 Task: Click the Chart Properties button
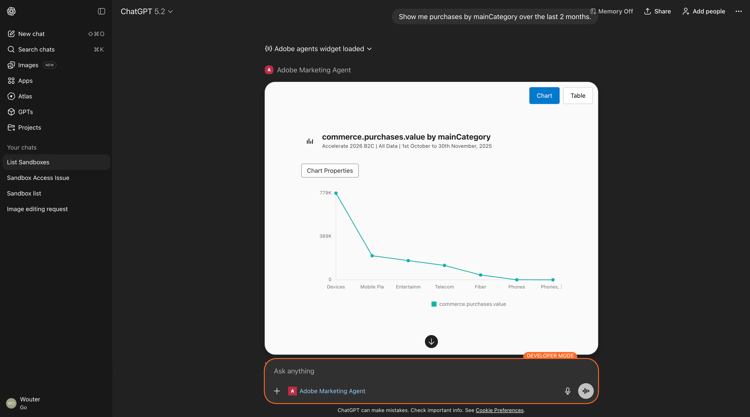click(x=330, y=171)
